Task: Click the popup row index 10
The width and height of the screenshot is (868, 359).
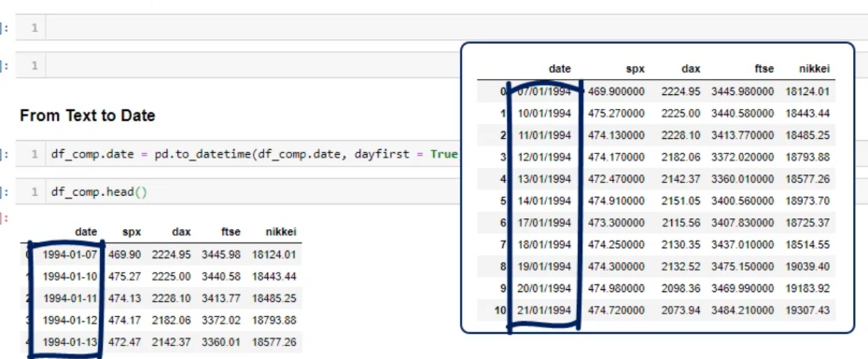Action: point(500,311)
